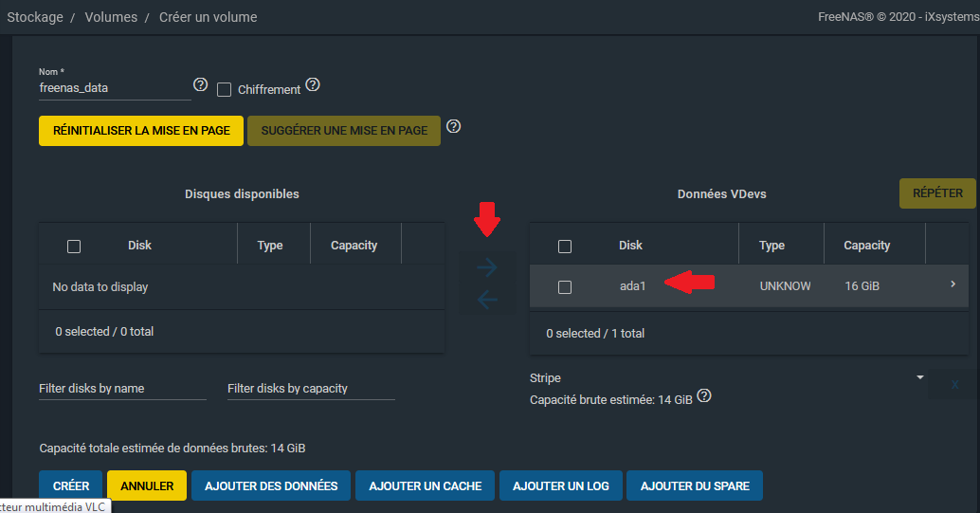Enable the Chiffrement checkbox
Image resolution: width=980 pixels, height=513 pixels.
[225, 89]
